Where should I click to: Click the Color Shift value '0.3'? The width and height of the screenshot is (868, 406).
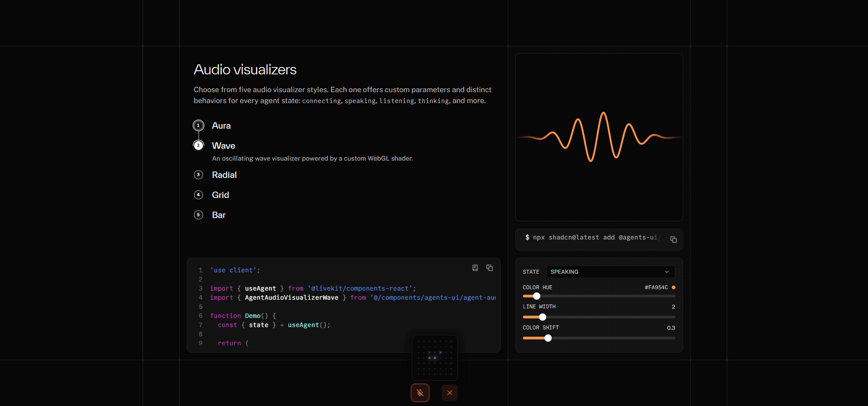[671, 328]
